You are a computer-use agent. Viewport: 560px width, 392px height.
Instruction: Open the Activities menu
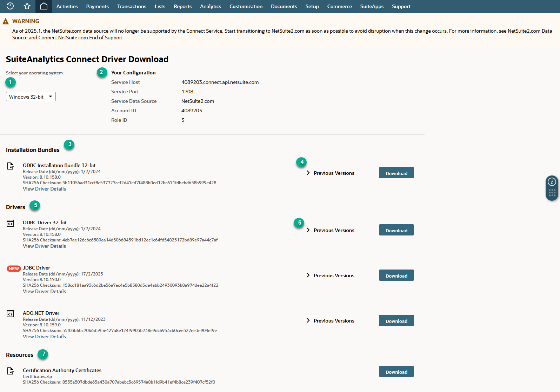tap(67, 6)
